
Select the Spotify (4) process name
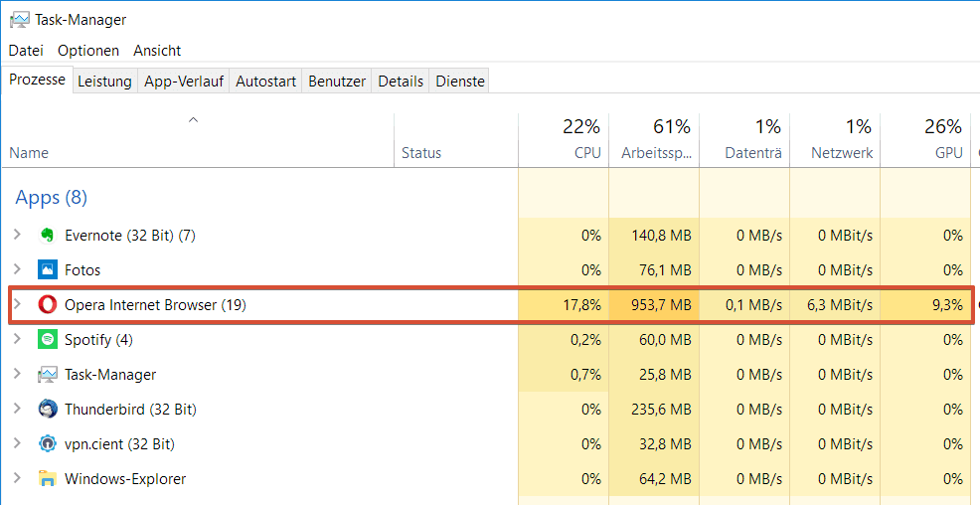click(98, 340)
